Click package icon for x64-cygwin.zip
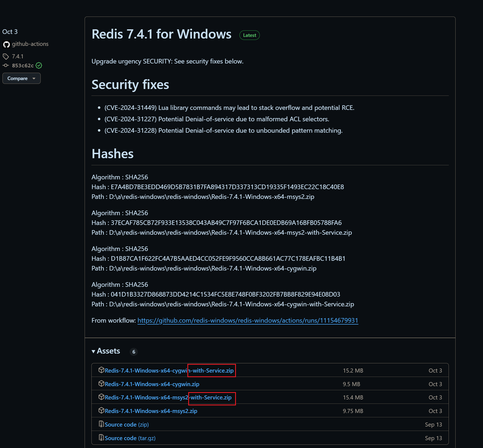Image resolution: width=483 pixels, height=448 pixels. tap(101, 384)
